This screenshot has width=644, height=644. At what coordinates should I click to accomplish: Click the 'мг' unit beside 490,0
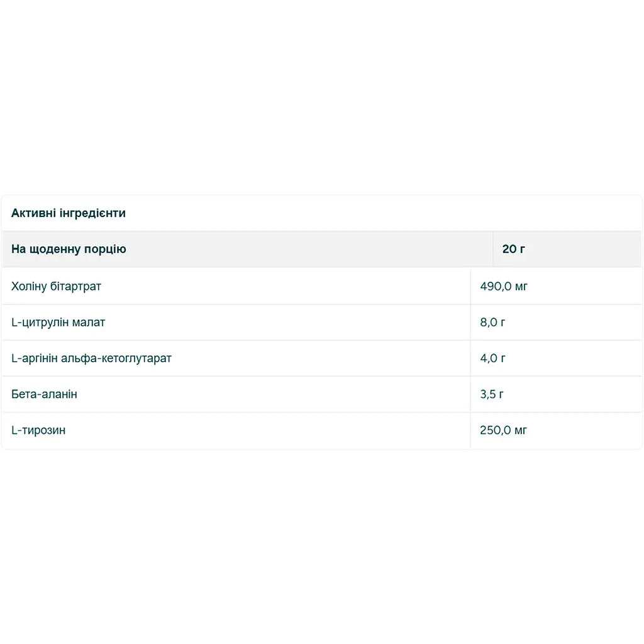pos(521,287)
